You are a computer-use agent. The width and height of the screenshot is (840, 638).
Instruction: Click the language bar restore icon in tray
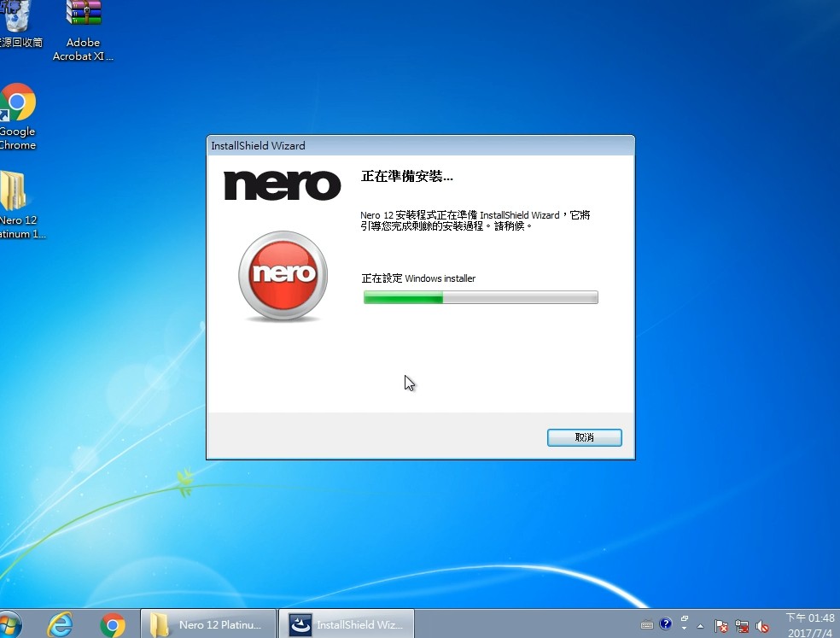684,618
